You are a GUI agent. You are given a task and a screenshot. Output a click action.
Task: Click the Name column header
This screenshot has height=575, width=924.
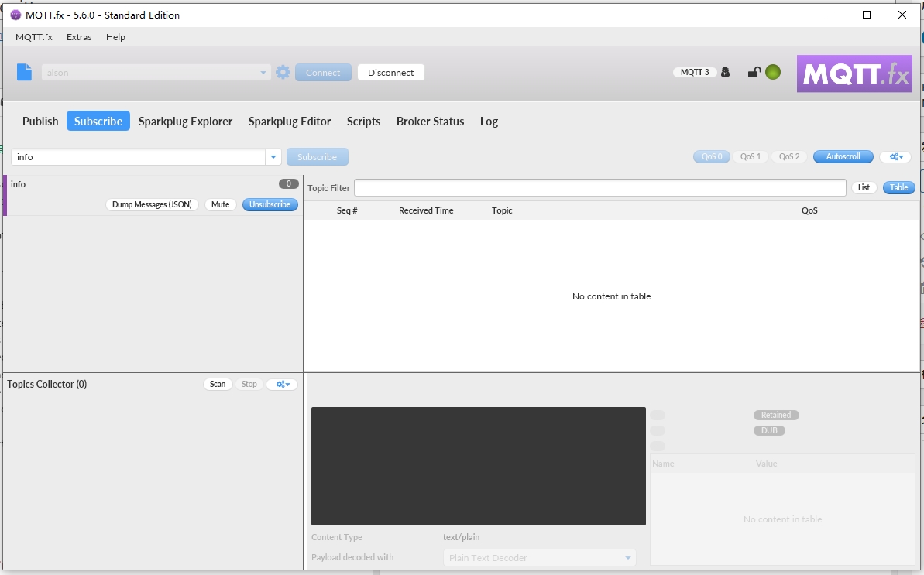click(663, 464)
